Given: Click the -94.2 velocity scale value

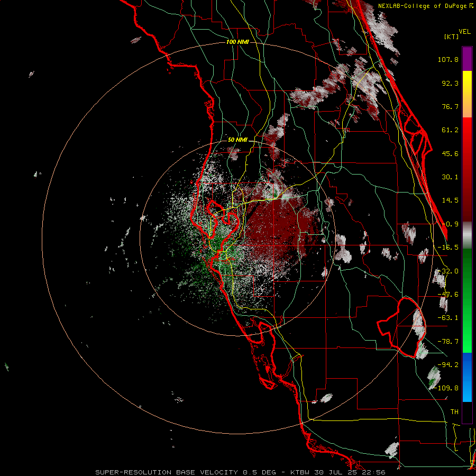Looking at the screenshot, I should 448,365.
